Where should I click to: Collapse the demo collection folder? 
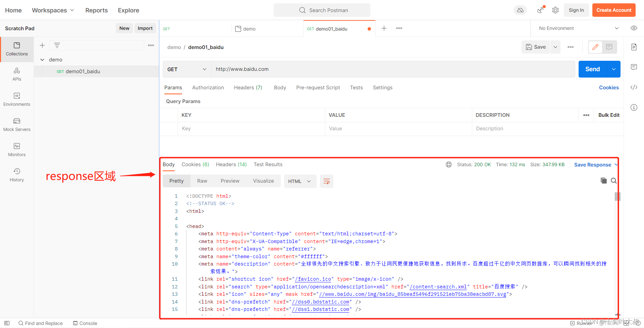(42, 60)
